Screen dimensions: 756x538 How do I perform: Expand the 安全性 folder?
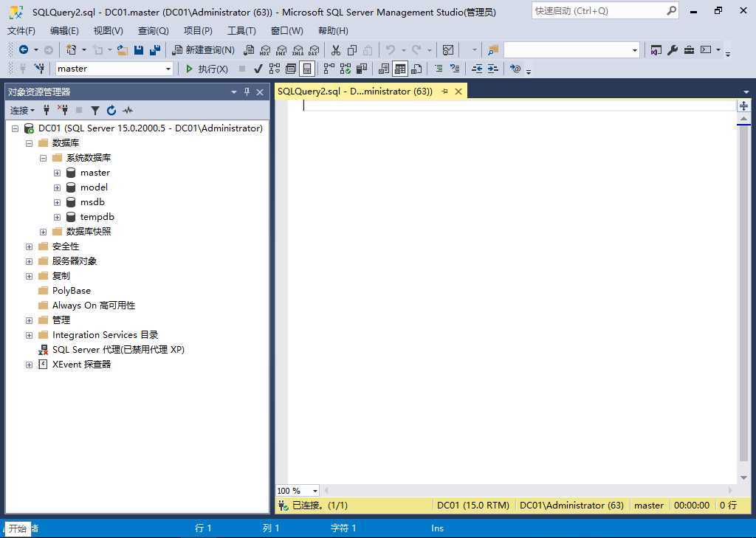click(29, 246)
